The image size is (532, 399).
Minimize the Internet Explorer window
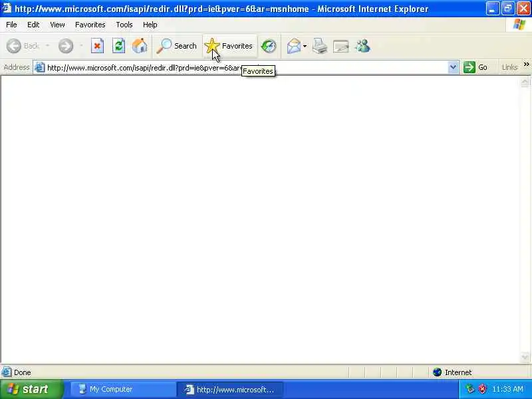coord(492,8)
